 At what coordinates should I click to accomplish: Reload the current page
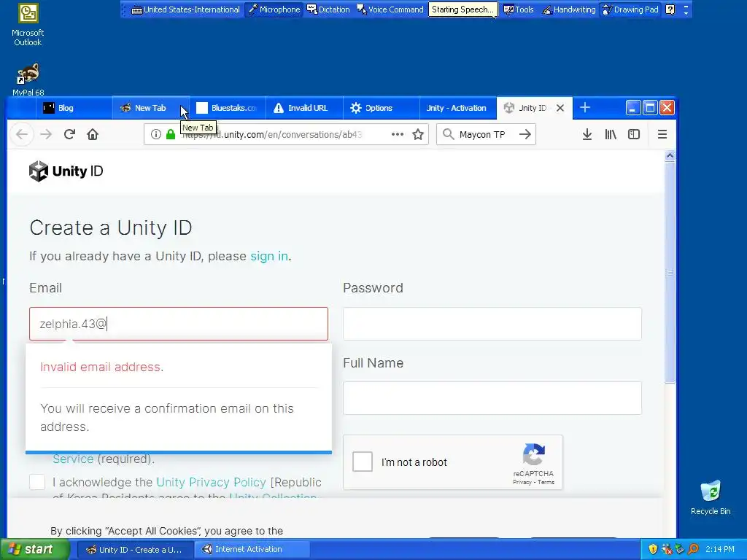point(69,134)
